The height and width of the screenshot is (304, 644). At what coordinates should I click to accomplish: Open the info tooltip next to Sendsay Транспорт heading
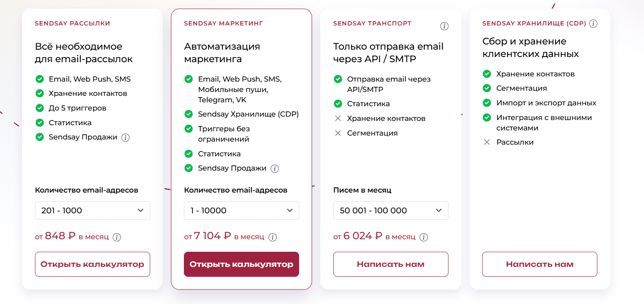click(444, 26)
